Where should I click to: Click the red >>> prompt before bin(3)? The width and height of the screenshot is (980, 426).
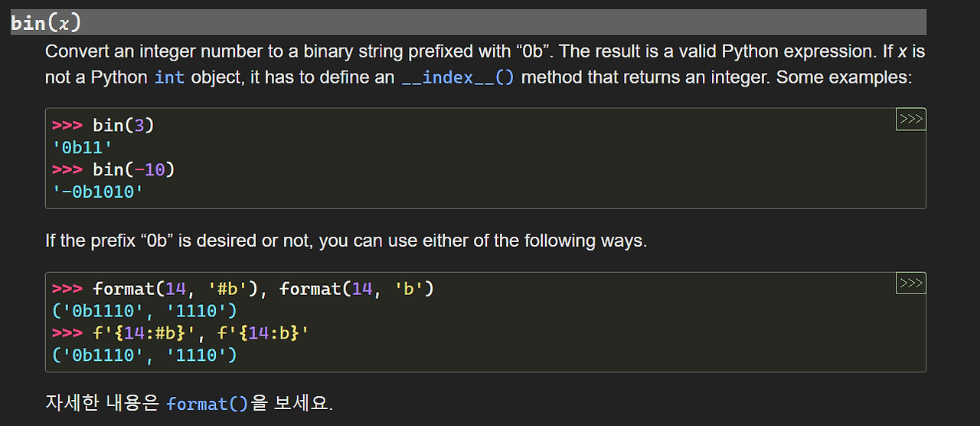pyautogui.click(x=67, y=125)
